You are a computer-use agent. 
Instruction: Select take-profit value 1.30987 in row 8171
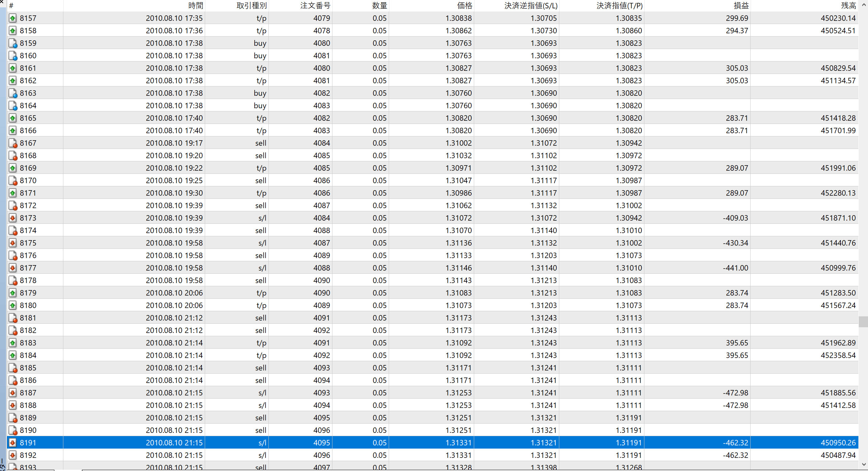(629, 193)
